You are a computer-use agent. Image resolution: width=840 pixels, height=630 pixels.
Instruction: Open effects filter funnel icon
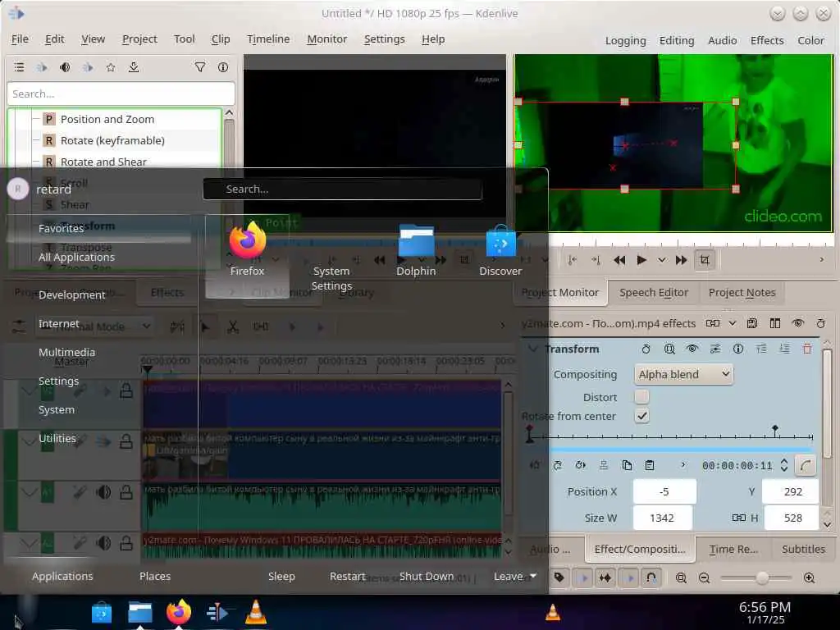200,67
